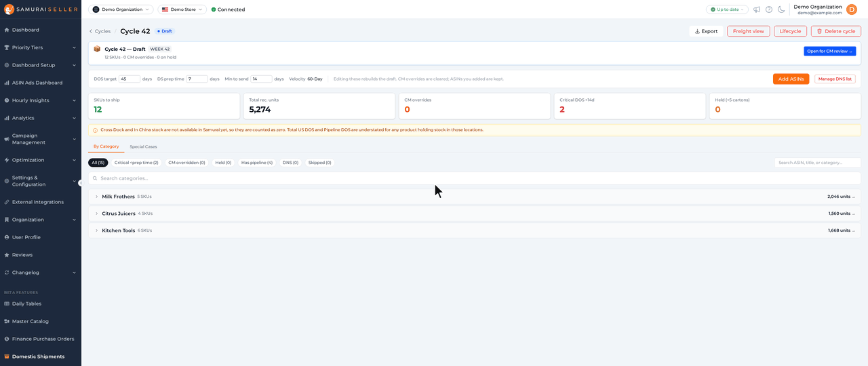Viewport: 868px width, 366px height.
Task: Open the Demo Store selector
Action: (x=182, y=9)
